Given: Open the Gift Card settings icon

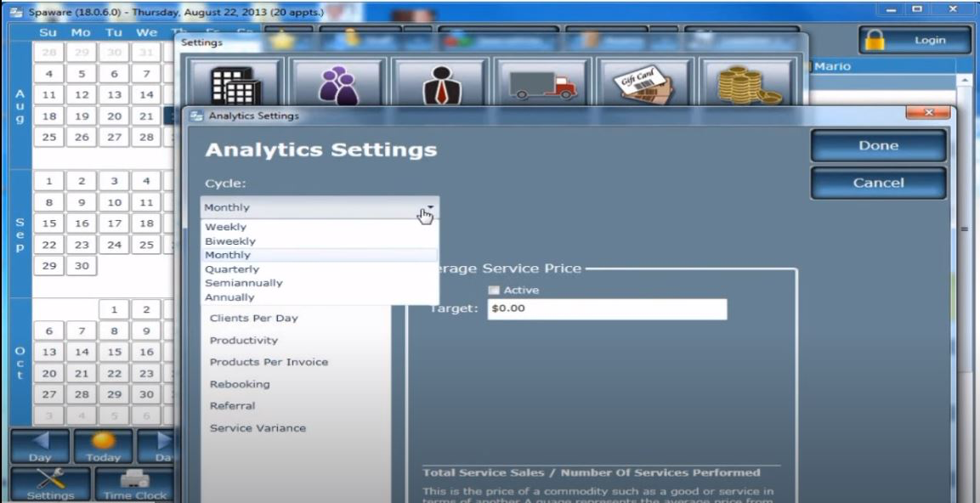Looking at the screenshot, I should pos(644,83).
